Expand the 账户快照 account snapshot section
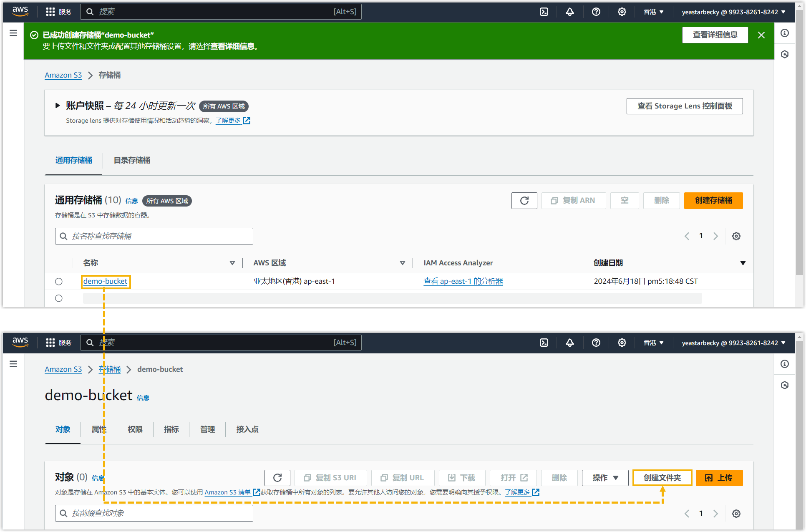The height and width of the screenshot is (532, 806). coord(58,106)
